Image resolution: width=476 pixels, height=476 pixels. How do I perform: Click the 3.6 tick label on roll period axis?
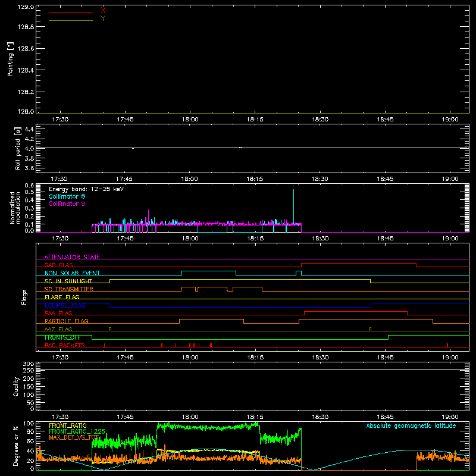(29, 168)
